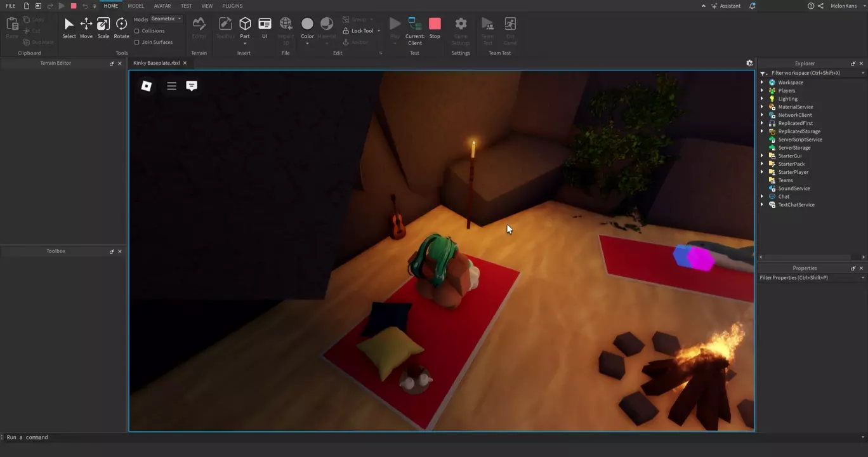Open the Roblox menu icon in viewport

click(147, 86)
